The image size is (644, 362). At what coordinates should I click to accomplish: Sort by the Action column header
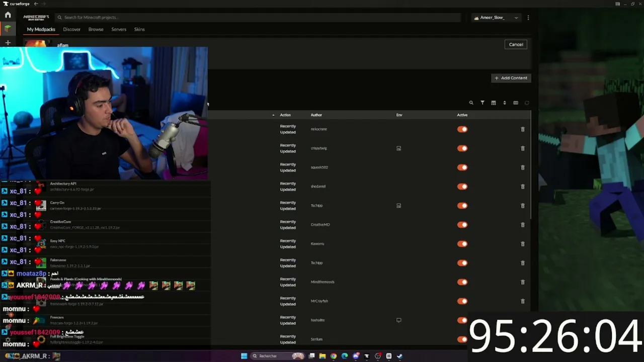click(x=285, y=115)
